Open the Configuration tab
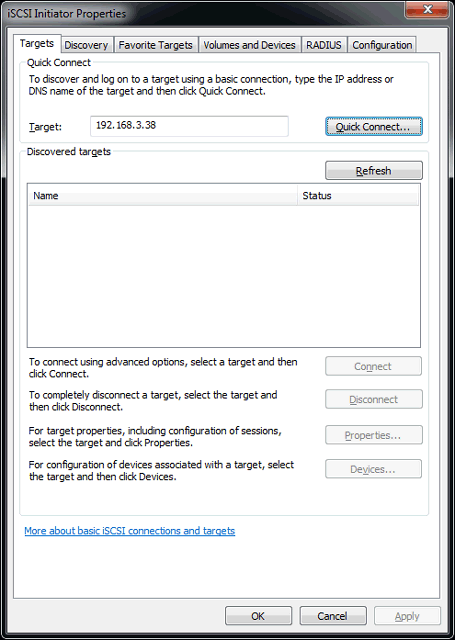Image resolution: width=455 pixels, height=640 pixels. [382, 45]
